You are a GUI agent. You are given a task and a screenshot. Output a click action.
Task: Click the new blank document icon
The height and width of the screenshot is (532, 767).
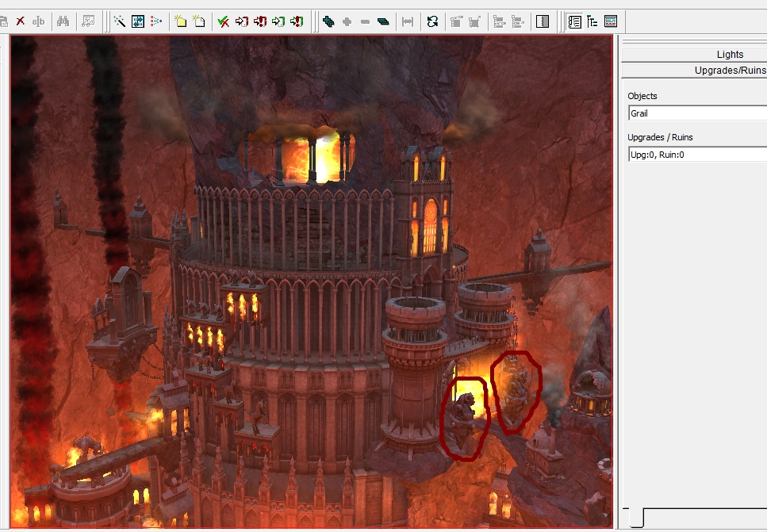(199, 21)
